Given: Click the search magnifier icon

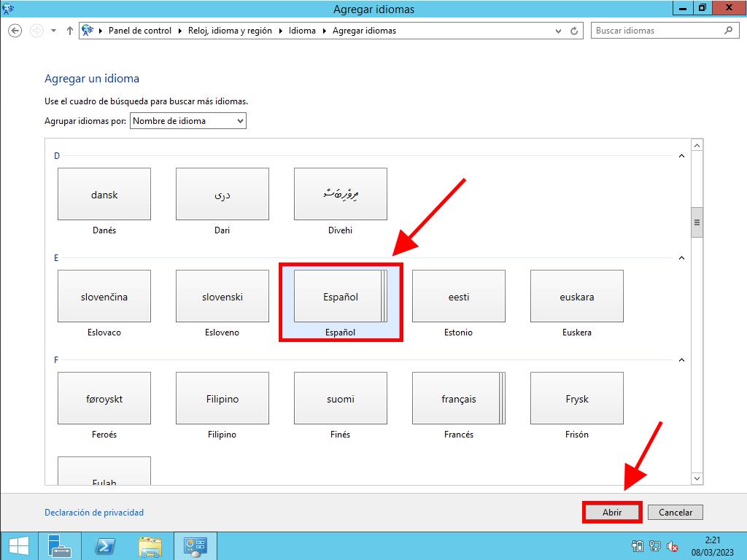Looking at the screenshot, I should (x=728, y=31).
